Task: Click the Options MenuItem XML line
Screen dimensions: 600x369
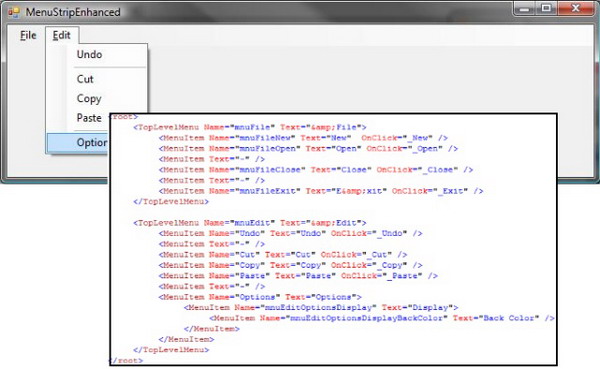Action: [x=260, y=297]
